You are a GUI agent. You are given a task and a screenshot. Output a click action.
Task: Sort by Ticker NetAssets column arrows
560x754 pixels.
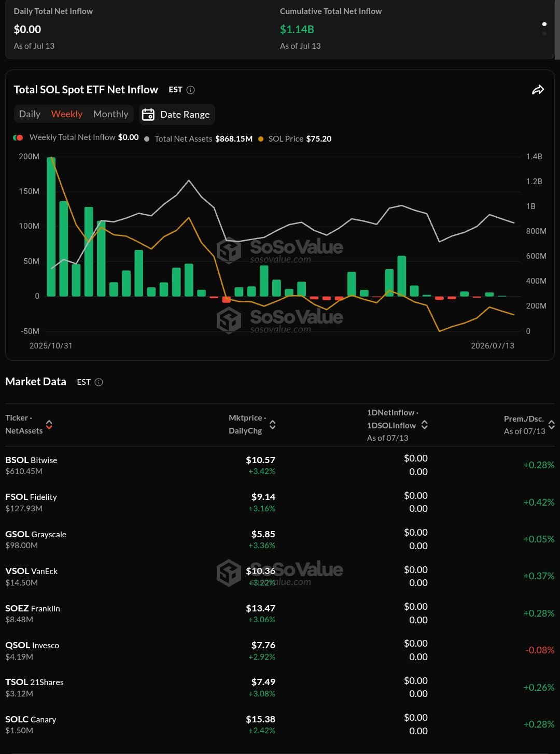(x=49, y=425)
